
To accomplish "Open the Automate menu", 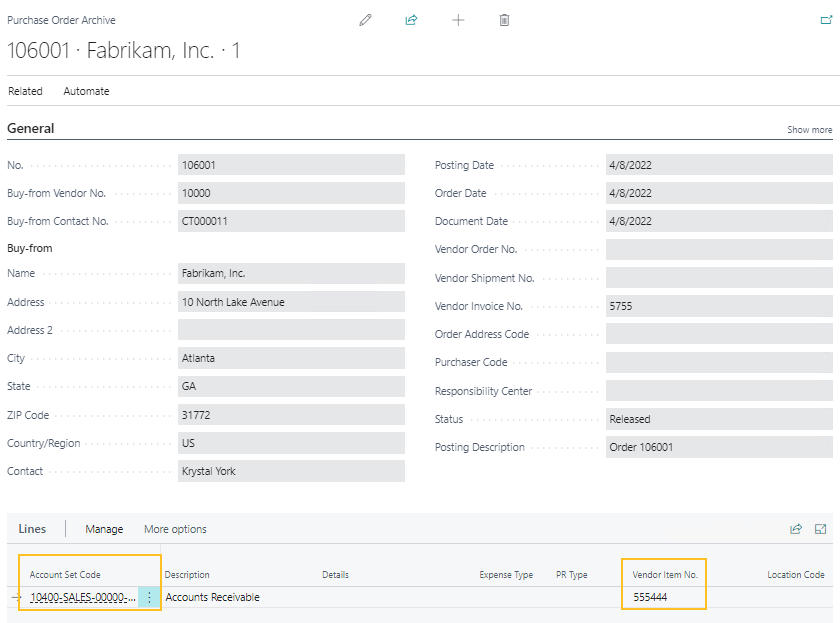I will tap(86, 91).
